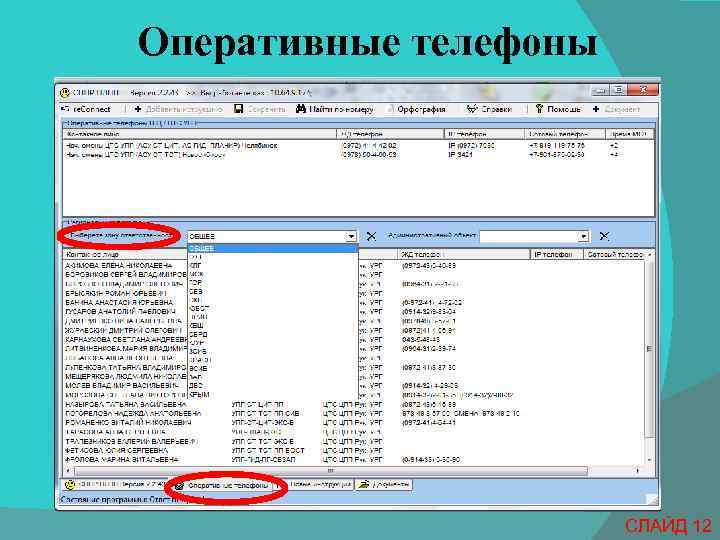Click the Орфография toolbar item
The image size is (720, 540).
coord(417,109)
